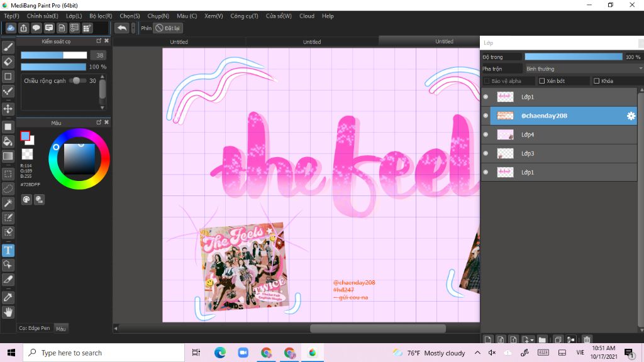Select the Fill rectangle tool
644x362 pixels.
(8, 127)
